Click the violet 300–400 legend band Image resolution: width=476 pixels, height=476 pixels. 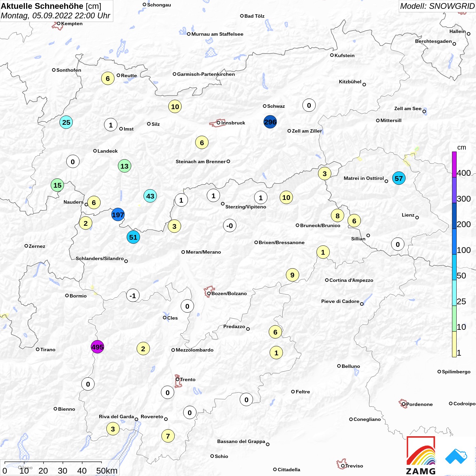coord(454,190)
